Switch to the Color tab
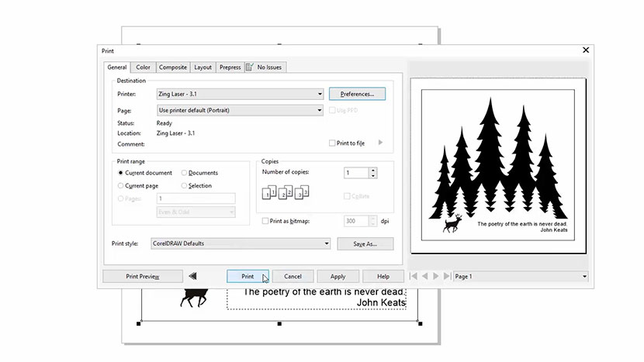This screenshot has height=362, width=644. coord(143,67)
